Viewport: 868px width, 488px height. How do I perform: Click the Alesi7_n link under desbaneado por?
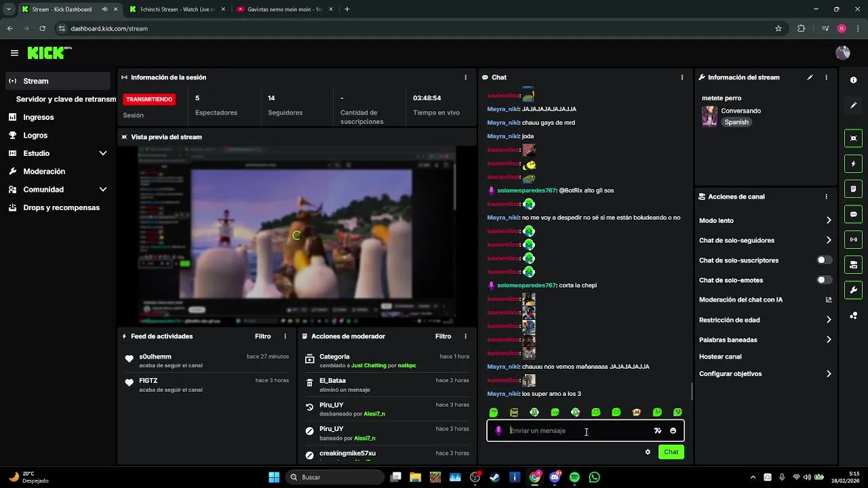[374, 414]
